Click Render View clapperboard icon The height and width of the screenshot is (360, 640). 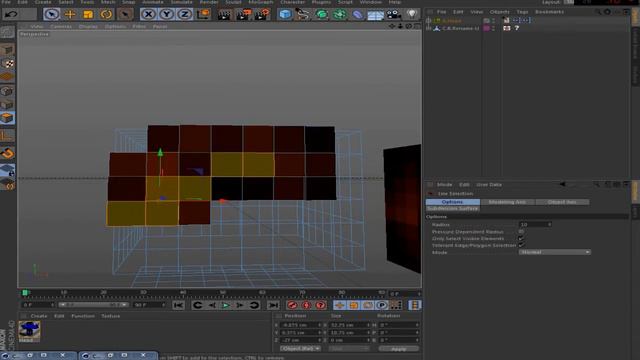click(224, 14)
